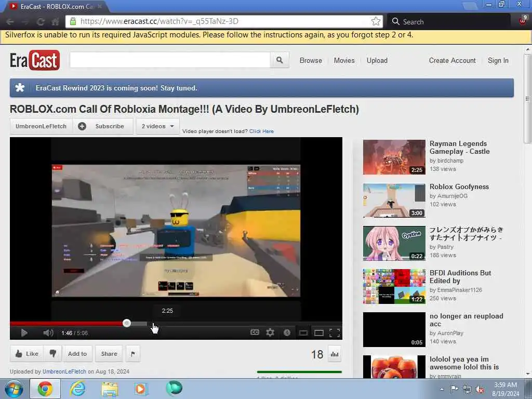Click the 18 view count text
Viewport: 532px width, 399px height.
[317, 354]
